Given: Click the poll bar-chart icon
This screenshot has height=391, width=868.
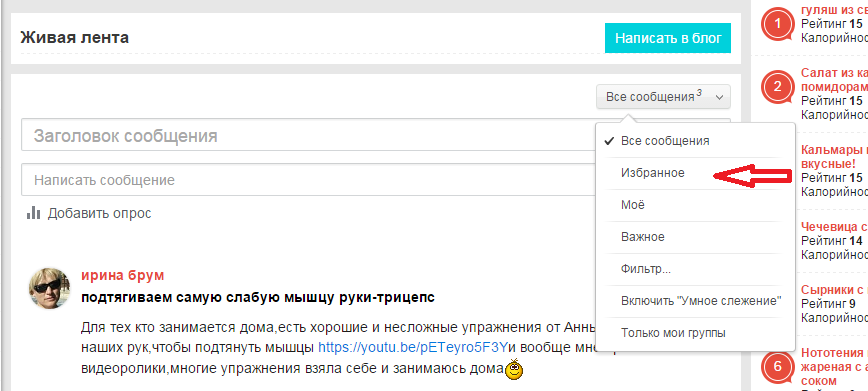Looking at the screenshot, I should [x=34, y=213].
